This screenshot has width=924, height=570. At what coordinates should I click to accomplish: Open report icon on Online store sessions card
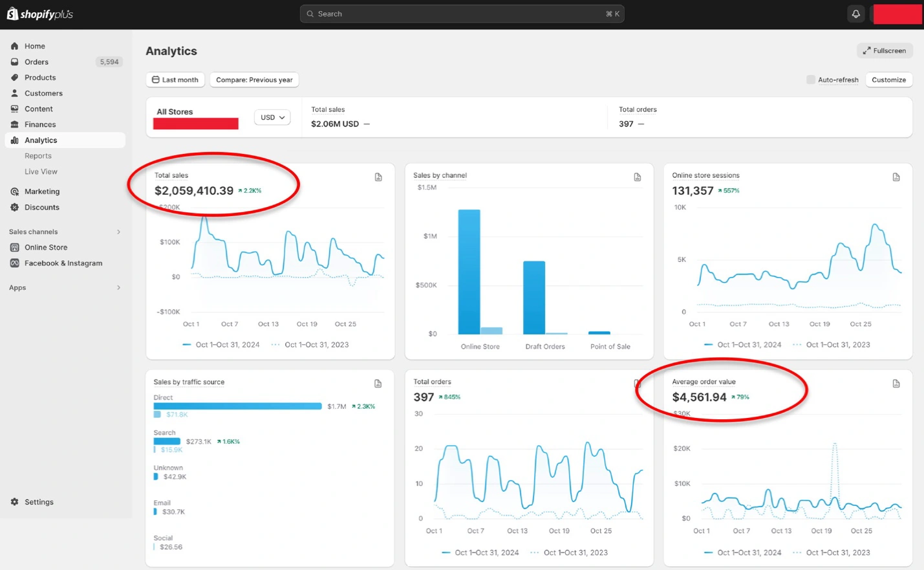tap(896, 177)
